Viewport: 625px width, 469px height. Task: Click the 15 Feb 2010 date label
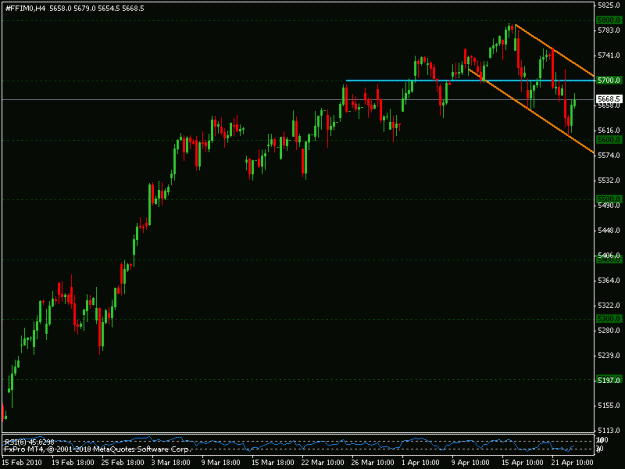tap(22, 463)
